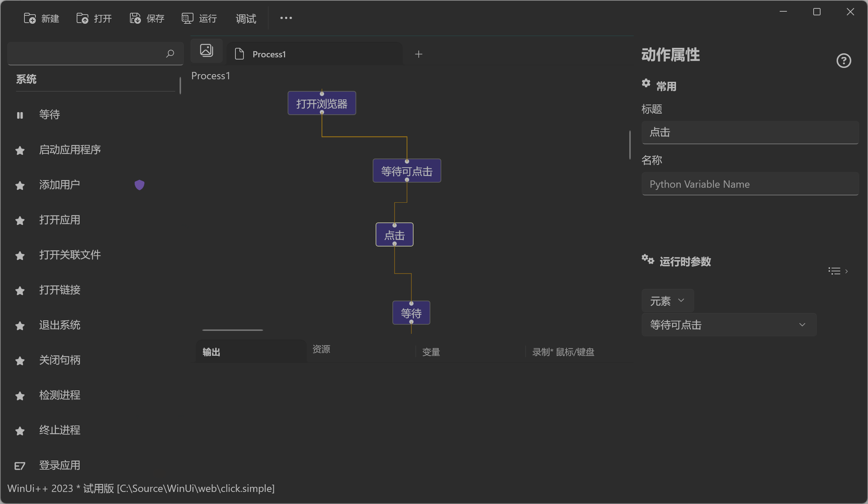Viewport: 868px width, 504px height.
Task: Click the shield icon next to 添加用户
Action: click(x=139, y=185)
